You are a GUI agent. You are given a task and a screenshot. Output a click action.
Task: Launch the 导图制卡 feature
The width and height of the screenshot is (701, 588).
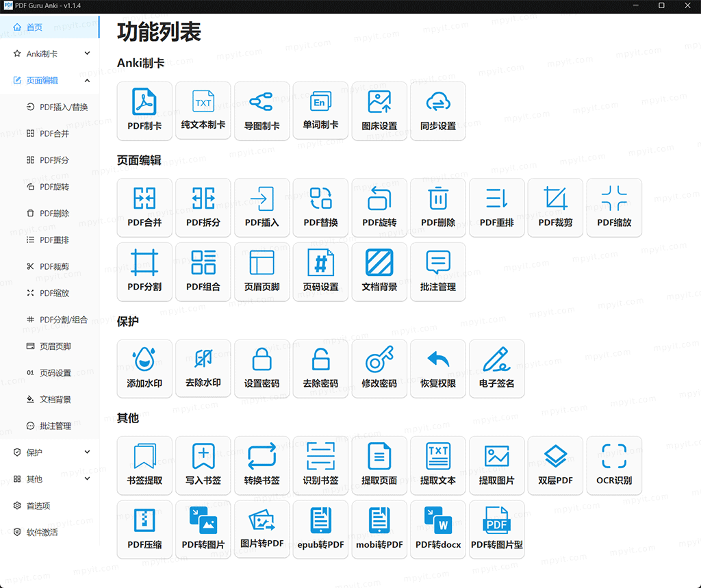pyautogui.click(x=262, y=111)
